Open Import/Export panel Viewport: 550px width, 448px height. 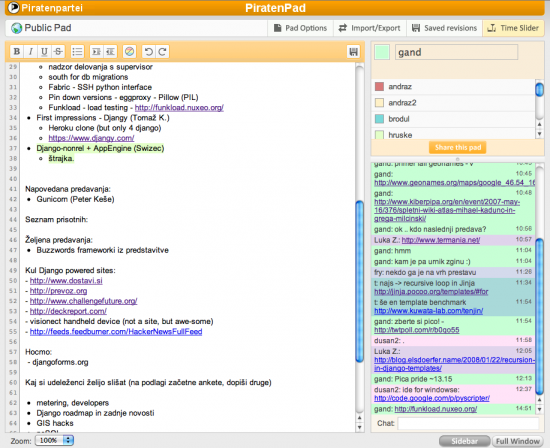click(369, 28)
